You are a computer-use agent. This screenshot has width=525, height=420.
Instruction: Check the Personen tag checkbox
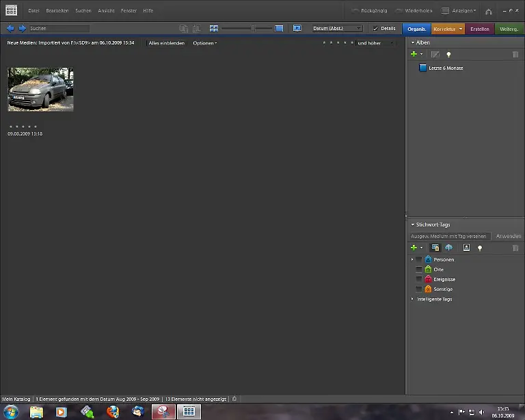coord(419,260)
